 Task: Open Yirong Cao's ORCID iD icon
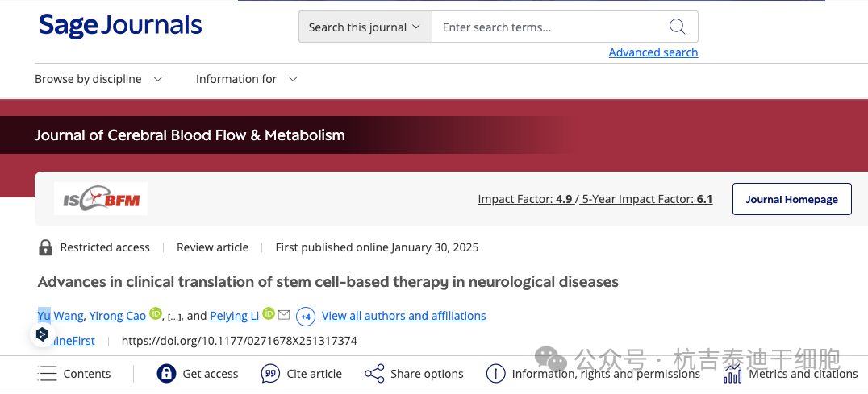[x=156, y=314]
